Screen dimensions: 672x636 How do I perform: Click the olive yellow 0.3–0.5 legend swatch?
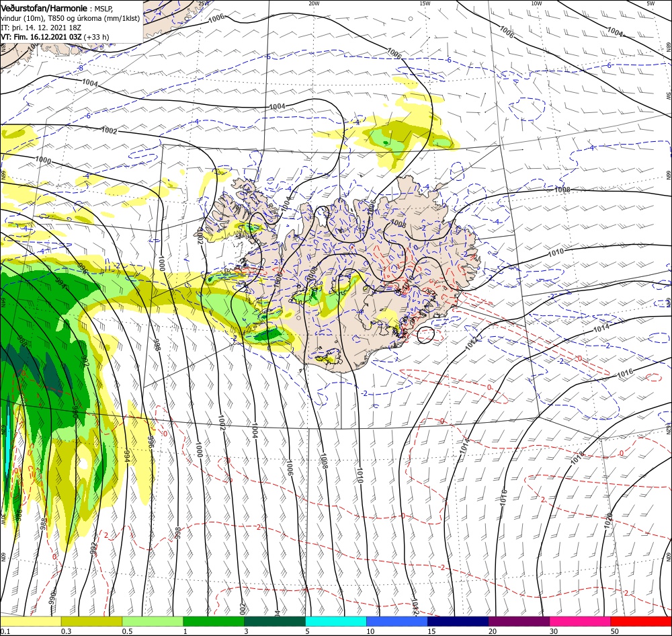(x=91, y=622)
